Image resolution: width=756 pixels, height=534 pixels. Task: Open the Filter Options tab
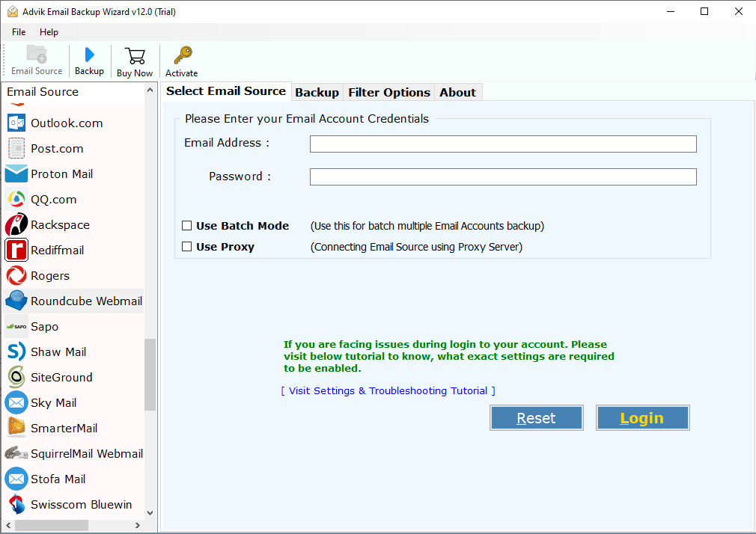pyautogui.click(x=389, y=93)
